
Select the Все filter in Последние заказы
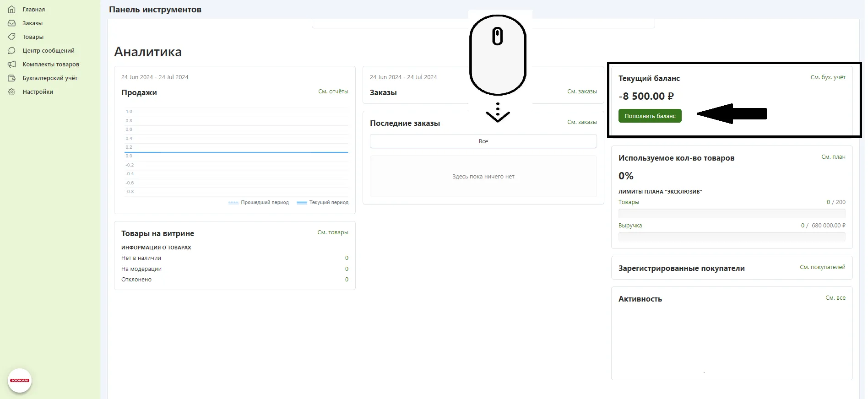pyautogui.click(x=483, y=141)
